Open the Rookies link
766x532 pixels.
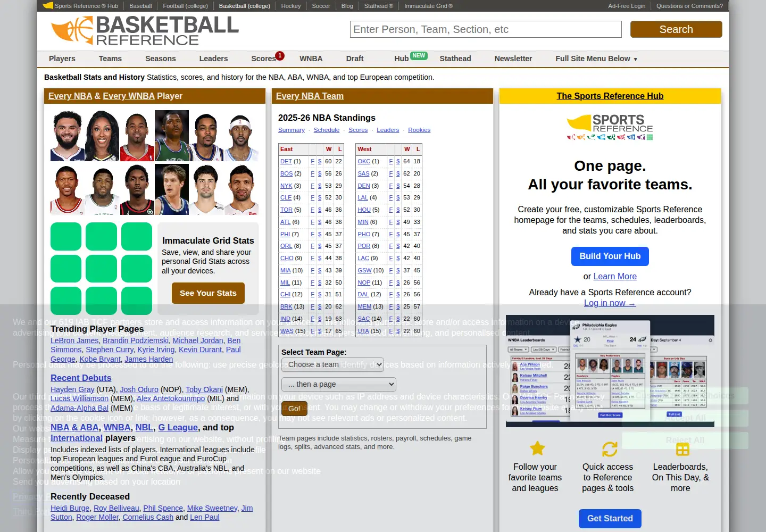point(419,130)
